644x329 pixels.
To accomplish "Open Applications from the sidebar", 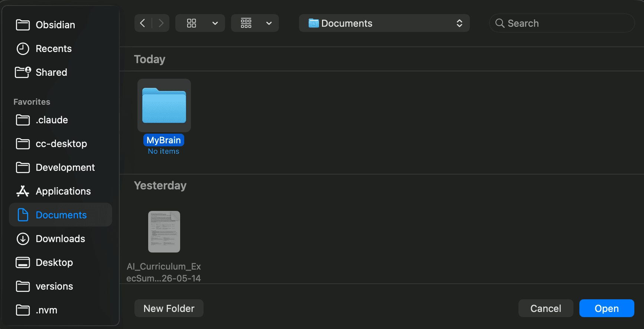I will [61, 191].
